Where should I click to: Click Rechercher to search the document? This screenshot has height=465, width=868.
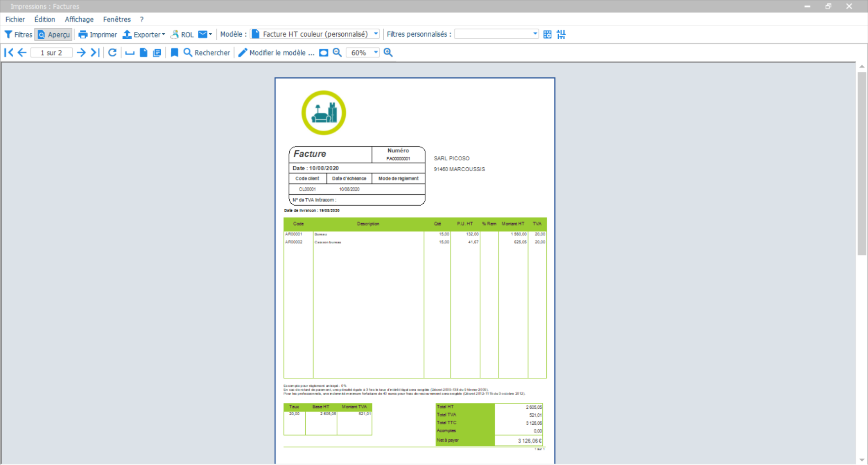pyautogui.click(x=206, y=53)
